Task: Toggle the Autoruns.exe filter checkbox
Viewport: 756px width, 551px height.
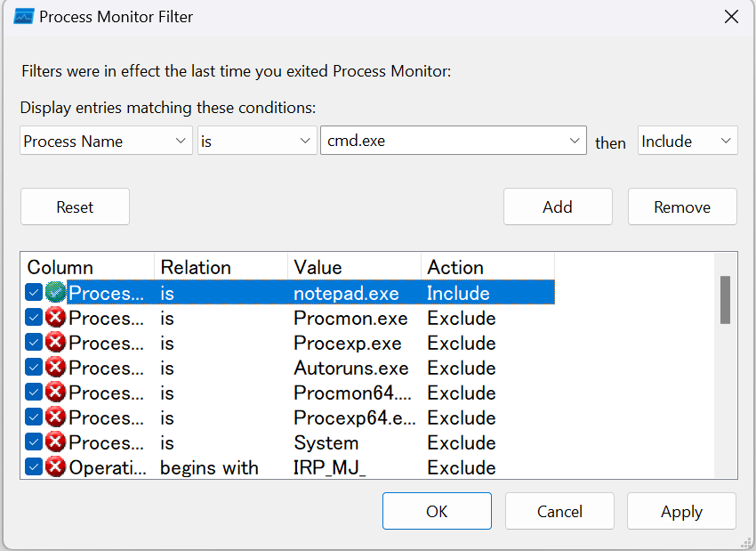Action: (x=34, y=368)
